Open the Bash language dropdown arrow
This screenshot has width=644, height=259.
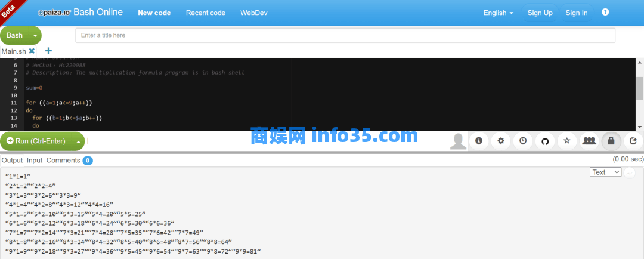pyautogui.click(x=35, y=35)
